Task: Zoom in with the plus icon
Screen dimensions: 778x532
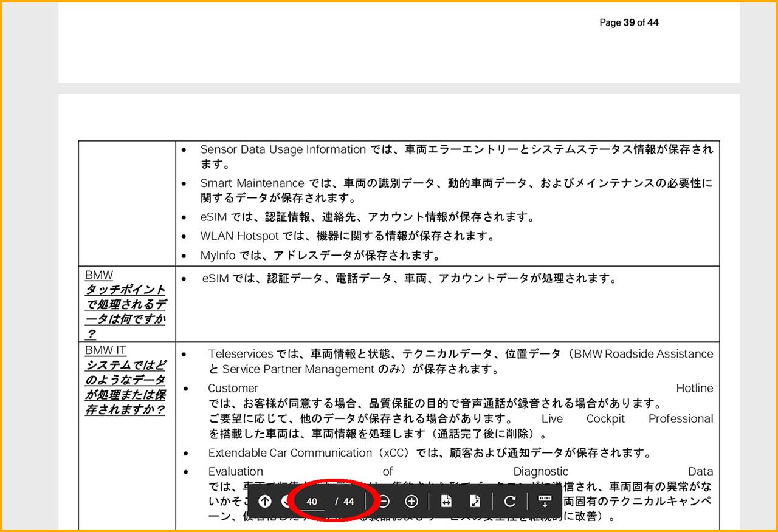Action: click(411, 501)
